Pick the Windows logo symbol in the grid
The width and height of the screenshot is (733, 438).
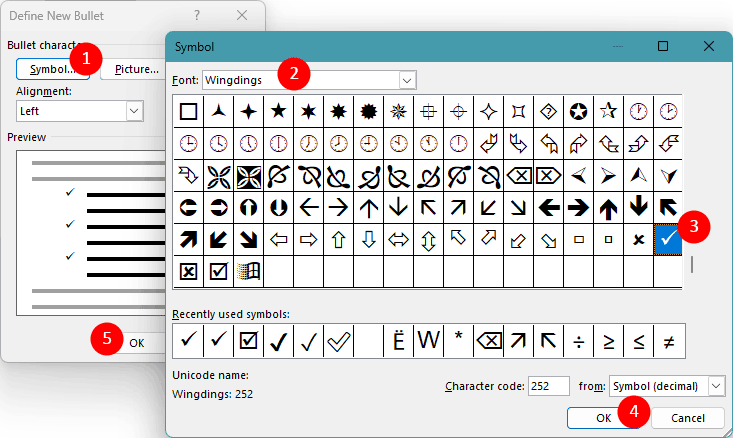pos(248,271)
